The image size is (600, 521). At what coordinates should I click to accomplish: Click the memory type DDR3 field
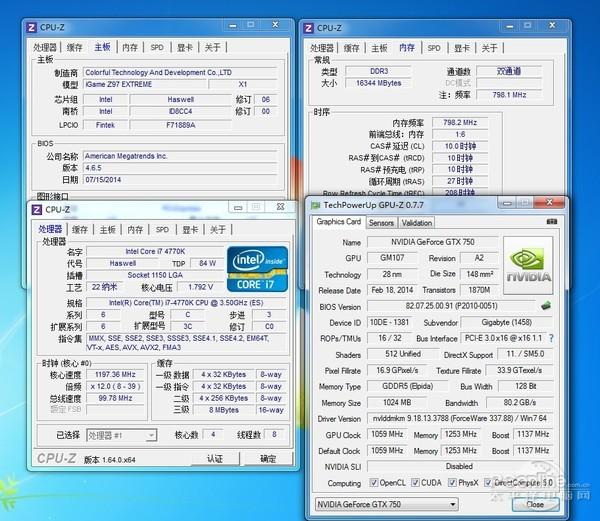(x=378, y=71)
